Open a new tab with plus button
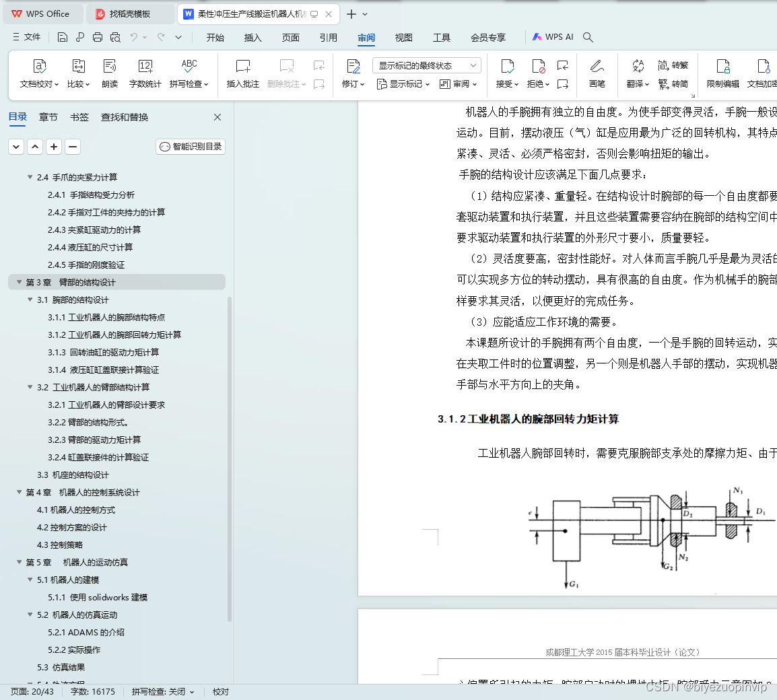This screenshot has width=777, height=700. click(x=351, y=14)
